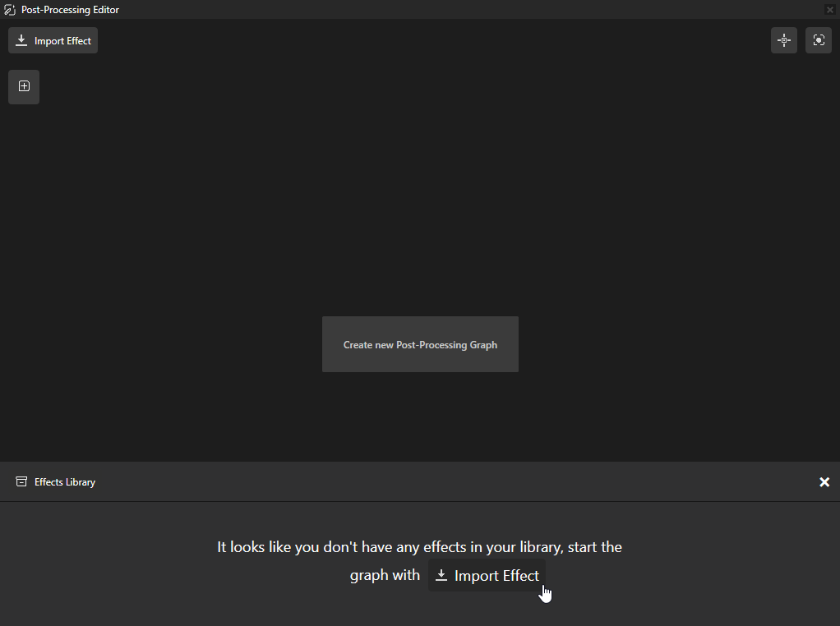Dismiss the Effects Library panel with its X
The width and height of the screenshot is (840, 626).
(x=824, y=481)
